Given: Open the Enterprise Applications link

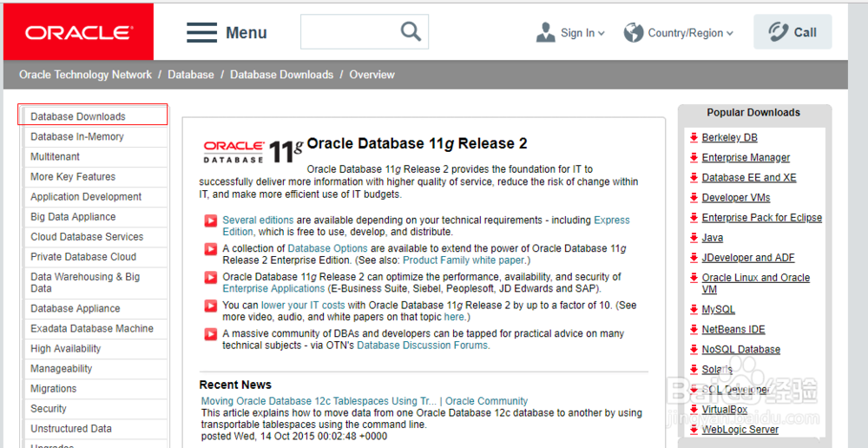Looking at the screenshot, I should point(273,288).
